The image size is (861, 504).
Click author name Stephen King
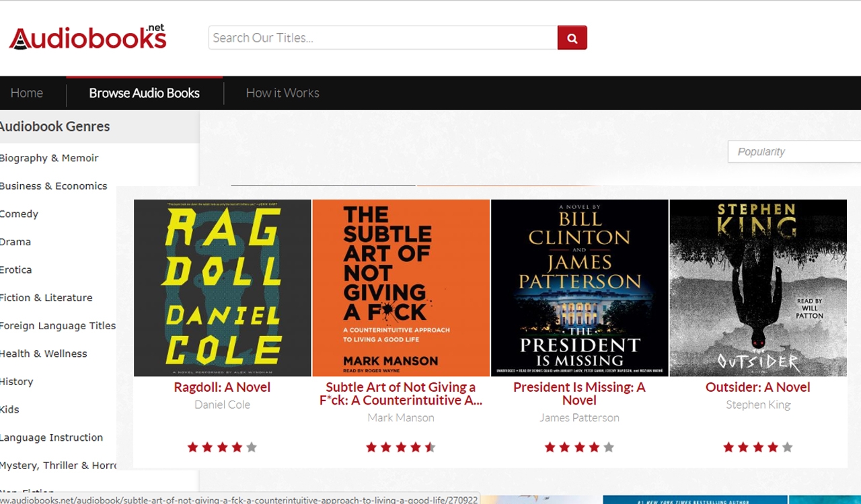758,405
